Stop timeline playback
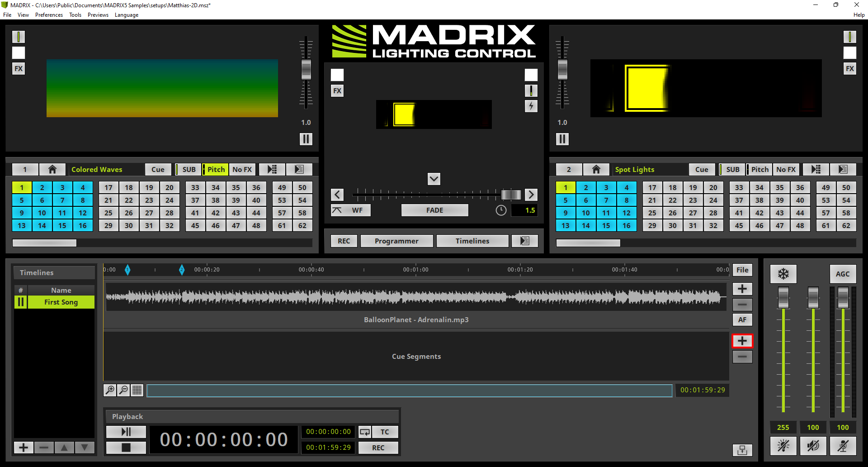Viewport: 868px width, 467px height. point(126,448)
